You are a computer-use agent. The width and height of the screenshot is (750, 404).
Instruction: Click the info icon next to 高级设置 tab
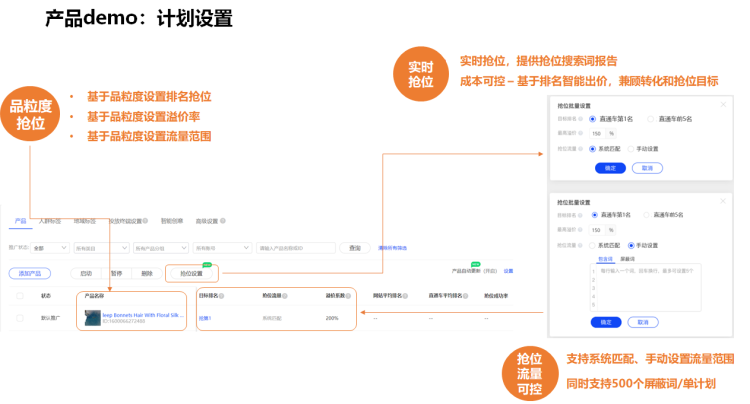[x=221, y=221]
